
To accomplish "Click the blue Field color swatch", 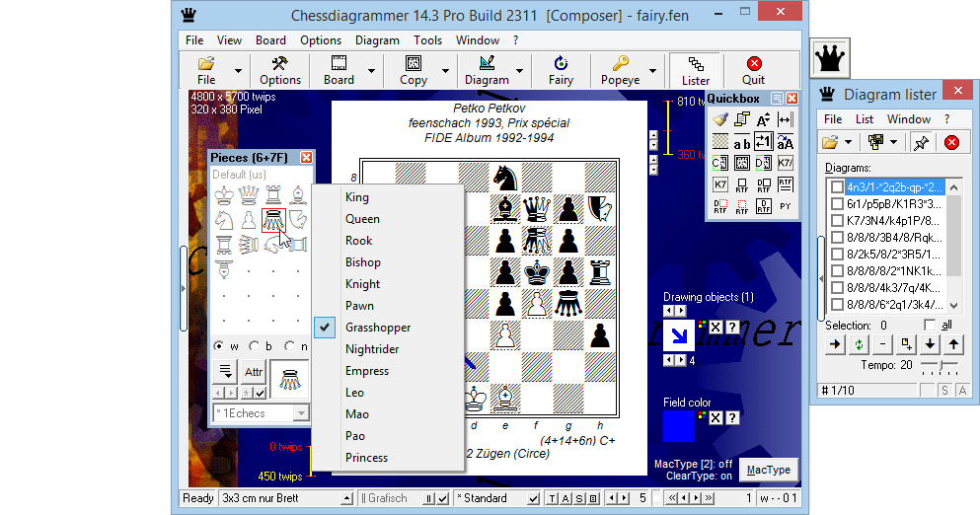I will click(678, 425).
